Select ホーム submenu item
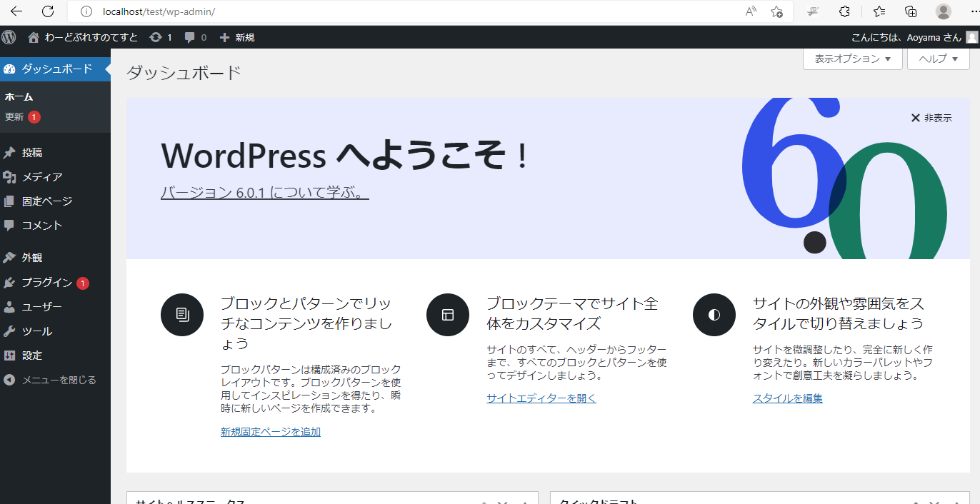This screenshot has width=980, height=504. click(19, 97)
